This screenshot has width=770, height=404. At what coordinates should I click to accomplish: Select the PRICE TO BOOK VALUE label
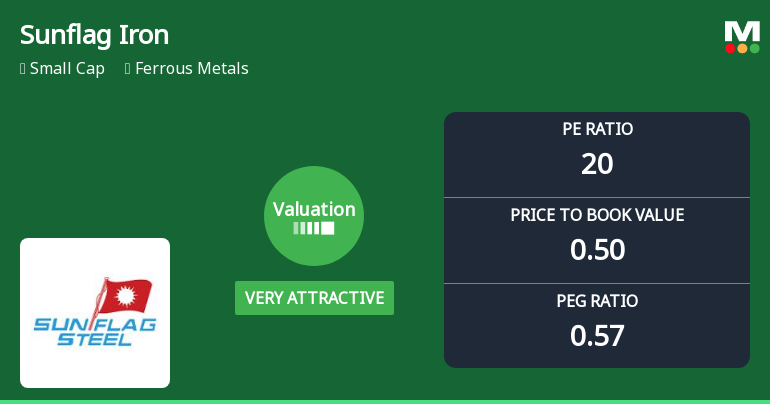tap(597, 215)
